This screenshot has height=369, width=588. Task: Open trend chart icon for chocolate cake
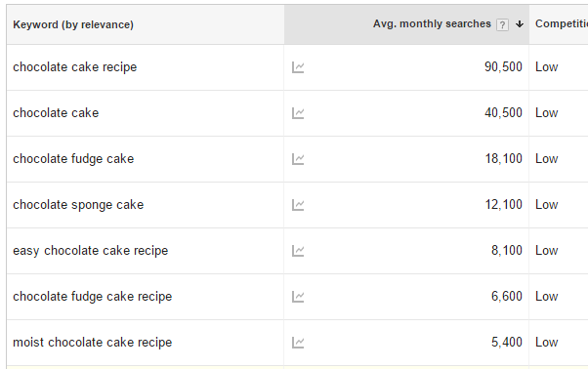298,113
